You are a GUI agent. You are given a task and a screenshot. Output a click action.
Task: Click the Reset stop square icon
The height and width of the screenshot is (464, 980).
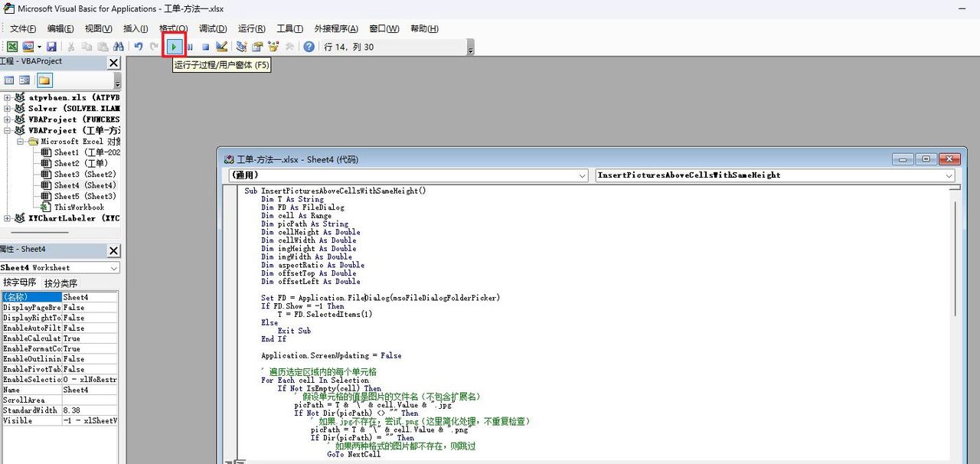pyautogui.click(x=205, y=47)
